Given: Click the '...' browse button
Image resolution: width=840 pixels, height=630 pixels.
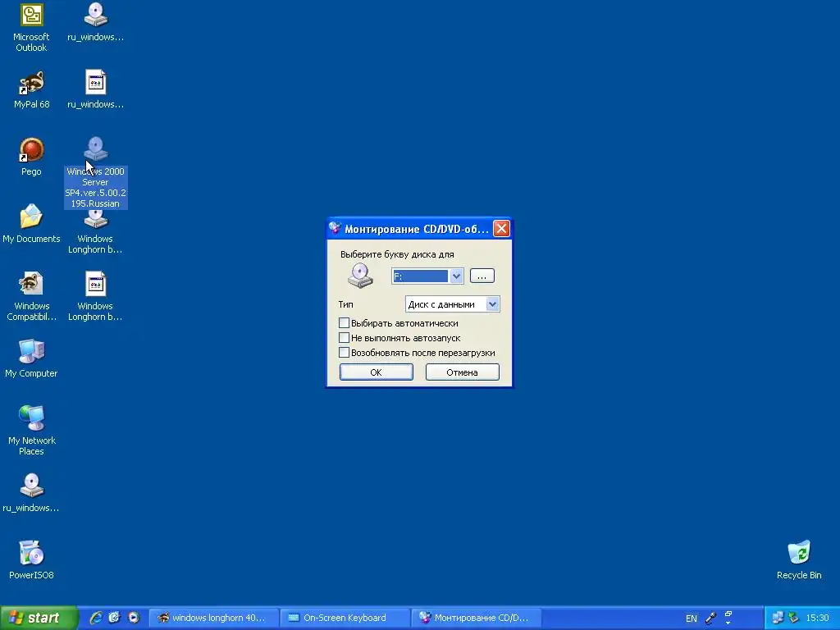Looking at the screenshot, I should [482, 276].
